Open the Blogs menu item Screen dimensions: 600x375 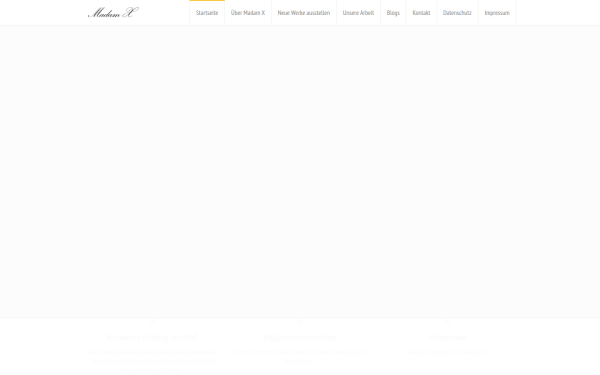tap(393, 13)
